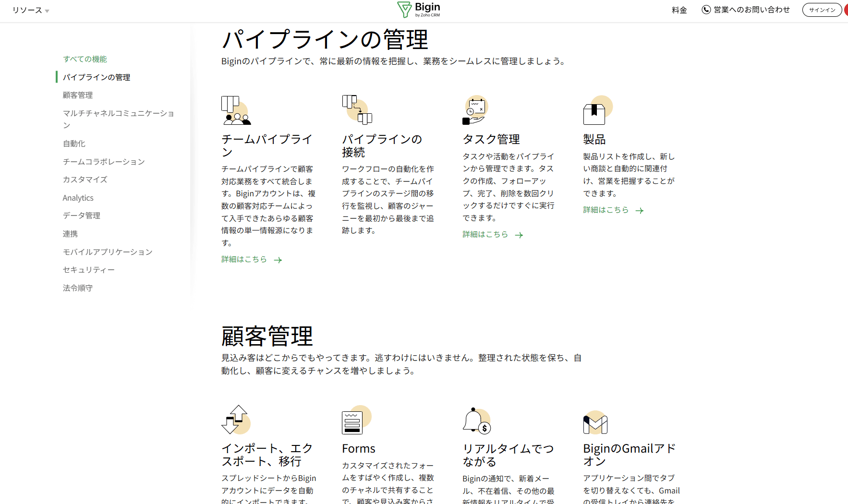
Task: Click the 顧客管理 main section title
Action: pos(267,336)
